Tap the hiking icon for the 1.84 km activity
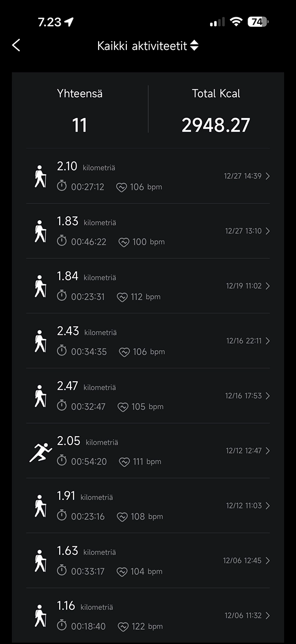The width and height of the screenshot is (296, 644). point(39,286)
